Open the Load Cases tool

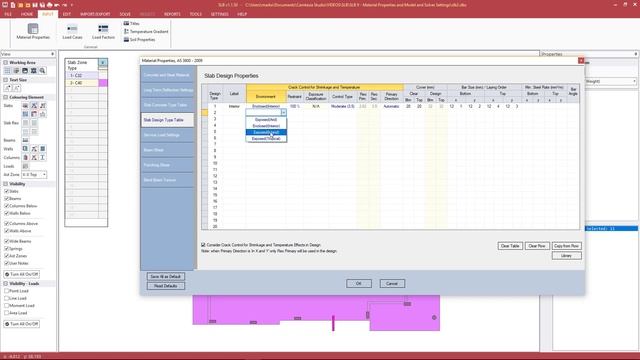72,31
